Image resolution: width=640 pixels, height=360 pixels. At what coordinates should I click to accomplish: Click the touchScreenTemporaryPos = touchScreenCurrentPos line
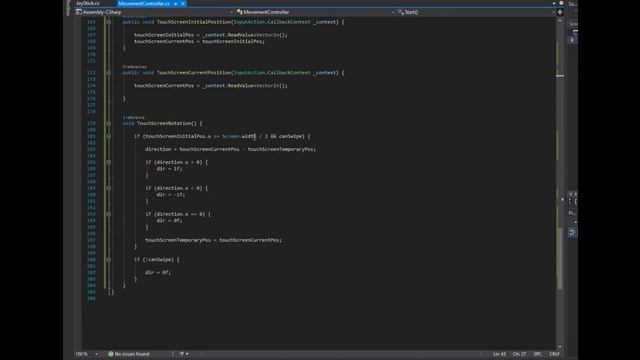click(213, 240)
